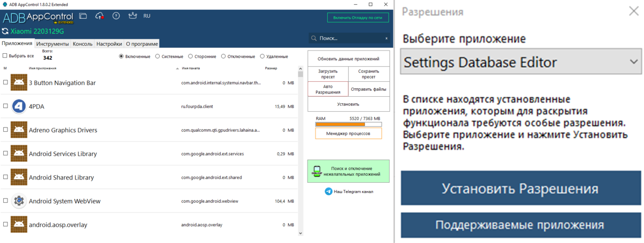Tick the checkbox for Android Shared Library
The image size is (644, 243).
(5, 177)
